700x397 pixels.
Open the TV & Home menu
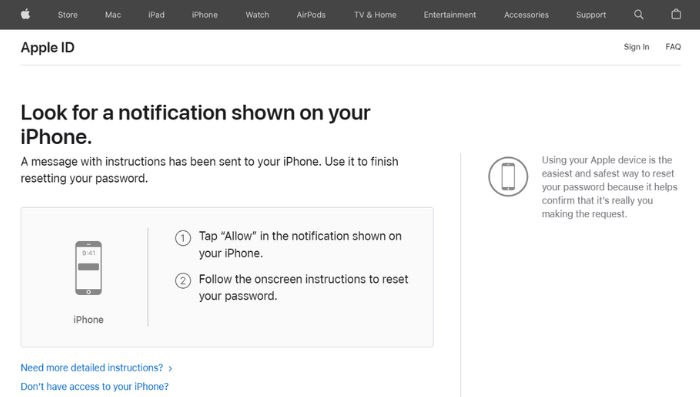tap(375, 15)
